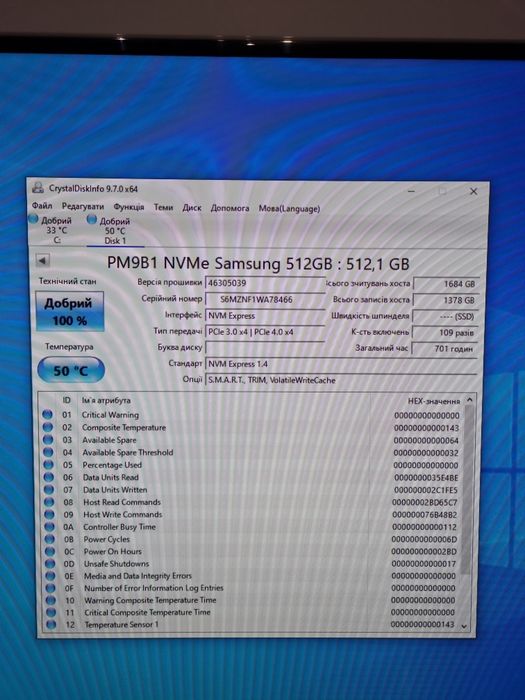The height and width of the screenshot is (700, 525).
Task: Click the health icon on the C: disk tab
Action: 33,219
